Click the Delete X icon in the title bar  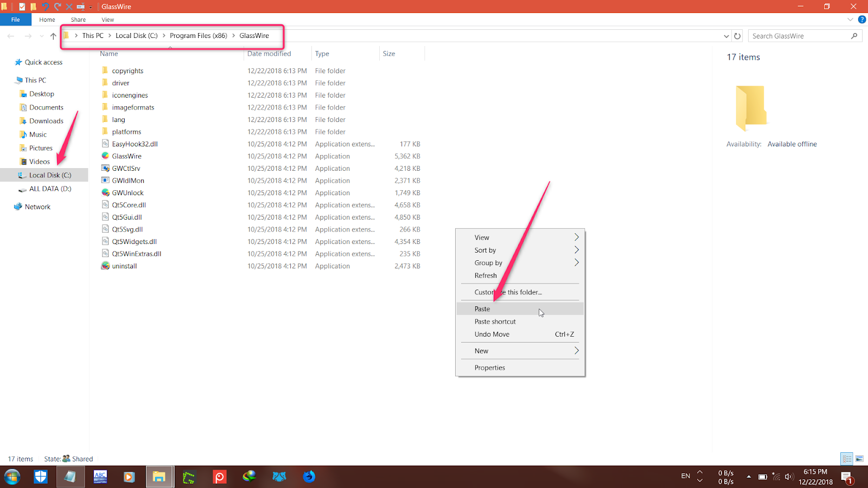tap(69, 7)
